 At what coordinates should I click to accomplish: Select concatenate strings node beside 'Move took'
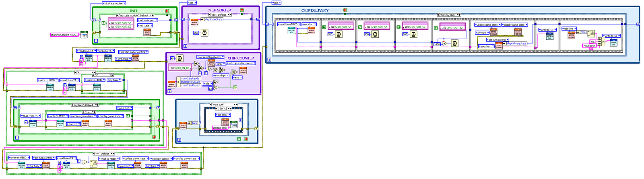point(601,41)
